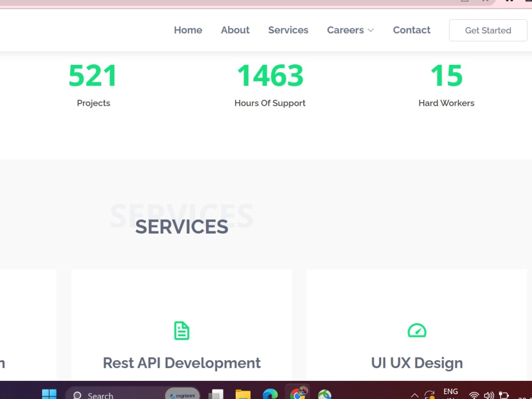Image resolution: width=532 pixels, height=399 pixels.
Task: Click the Projects label
Action: click(x=93, y=103)
